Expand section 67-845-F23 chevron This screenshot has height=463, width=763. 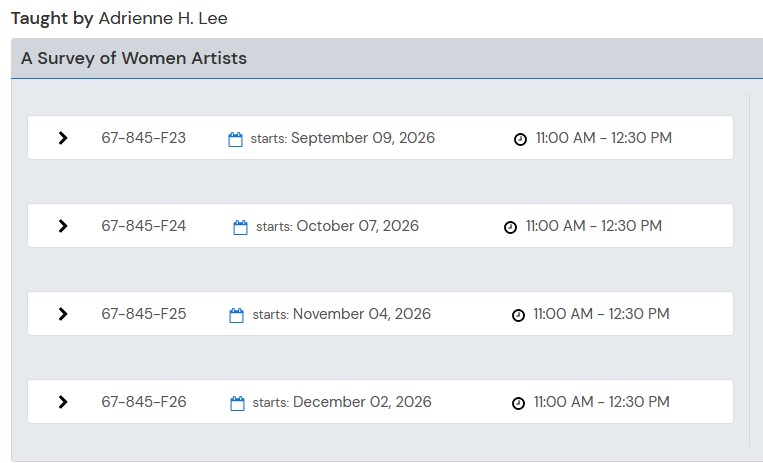click(x=63, y=138)
